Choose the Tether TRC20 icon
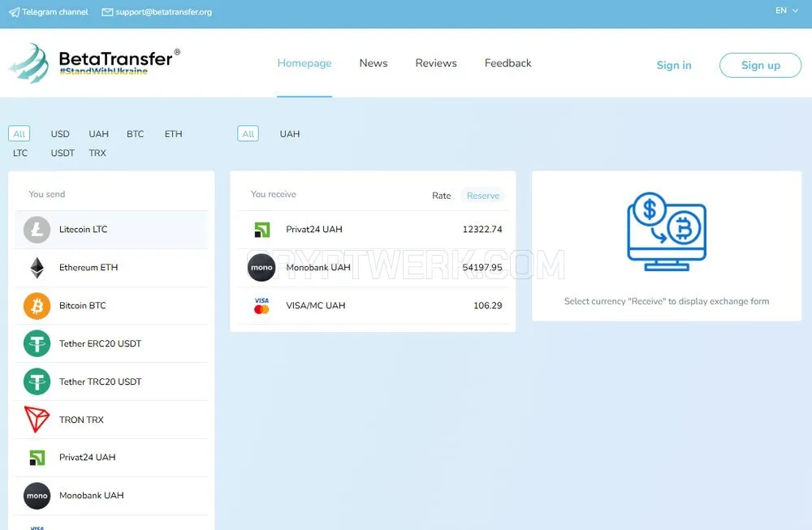Viewport: 812px width, 530px height. click(37, 381)
